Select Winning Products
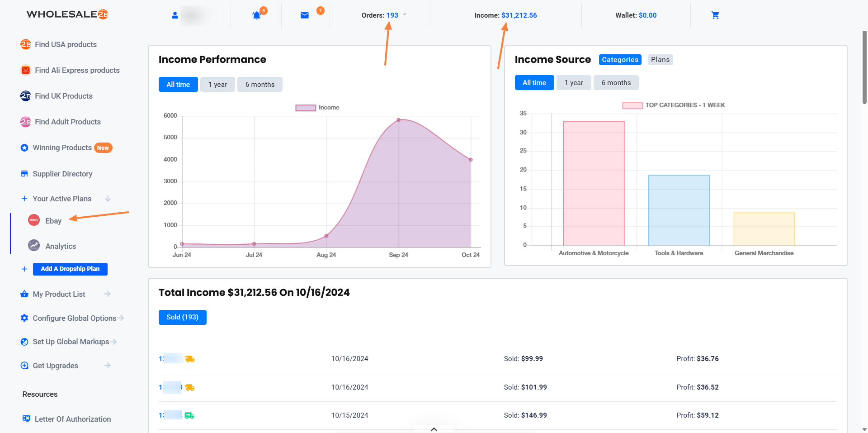Image resolution: width=868 pixels, height=433 pixels. [62, 148]
